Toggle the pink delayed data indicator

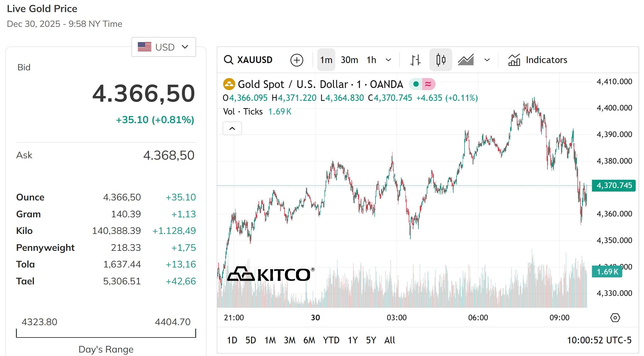point(428,84)
